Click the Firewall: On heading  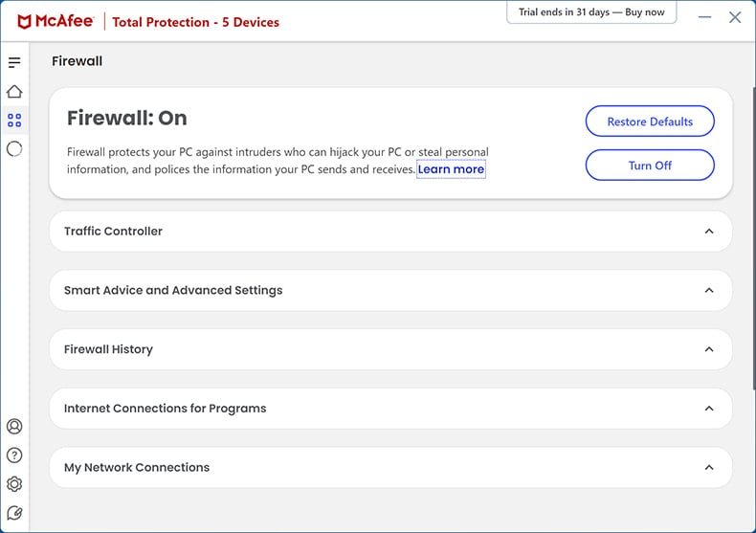(127, 118)
